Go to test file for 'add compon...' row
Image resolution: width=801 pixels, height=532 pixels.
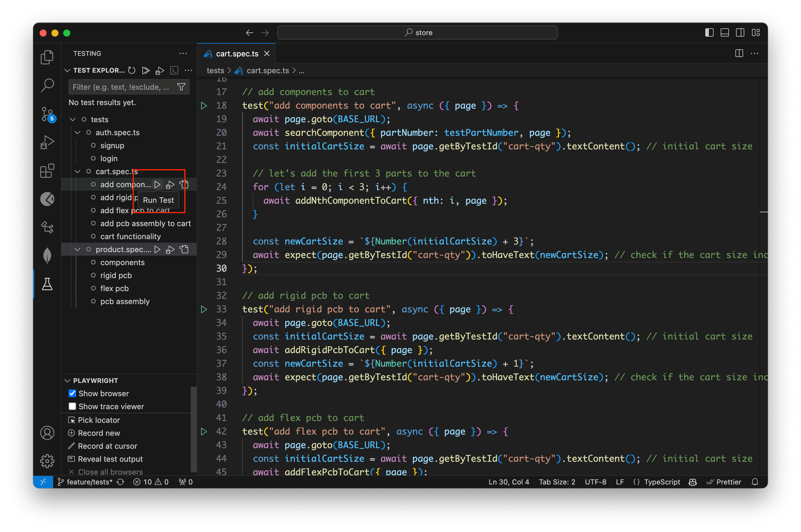[184, 184]
